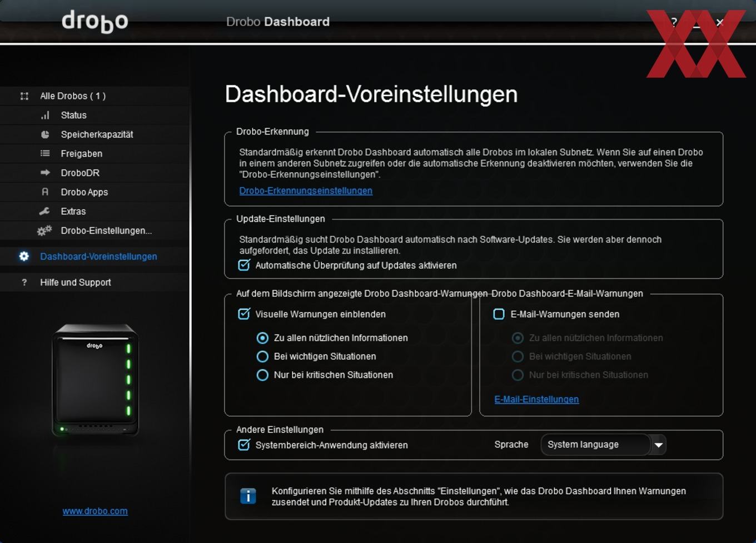Click the Drobo Apps icon
The height and width of the screenshot is (543, 756).
pos(45,192)
